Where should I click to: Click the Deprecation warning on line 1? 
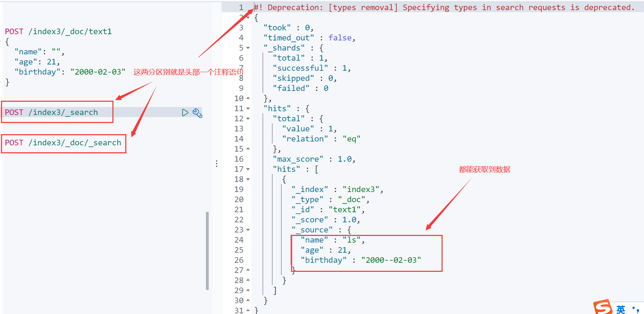(x=444, y=8)
